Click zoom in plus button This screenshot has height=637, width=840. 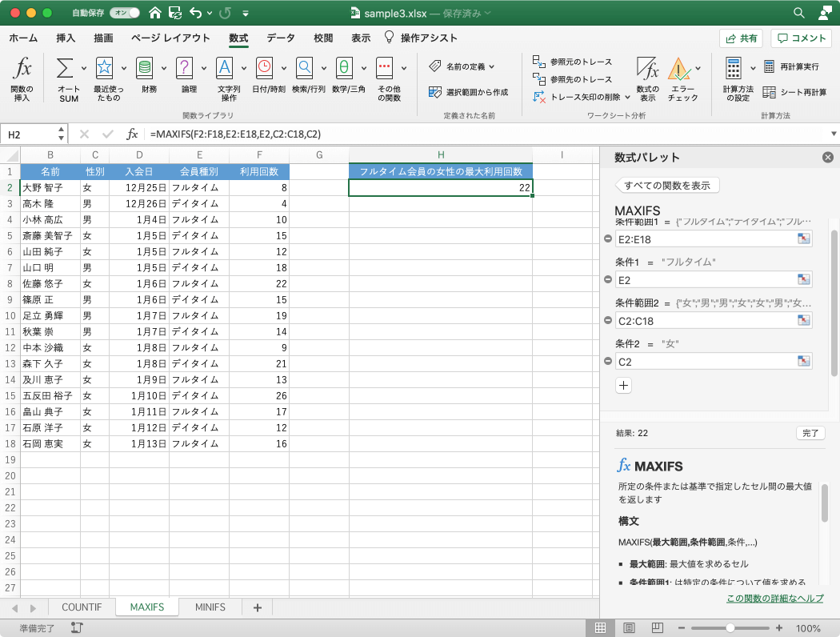pos(779,628)
